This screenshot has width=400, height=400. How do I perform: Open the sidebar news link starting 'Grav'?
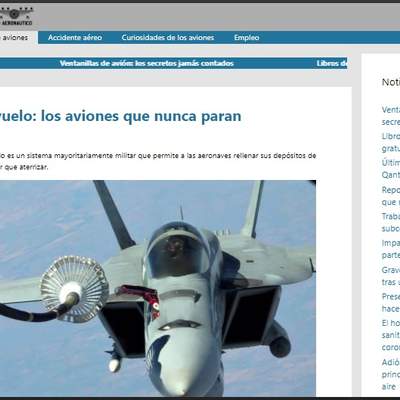point(391,276)
